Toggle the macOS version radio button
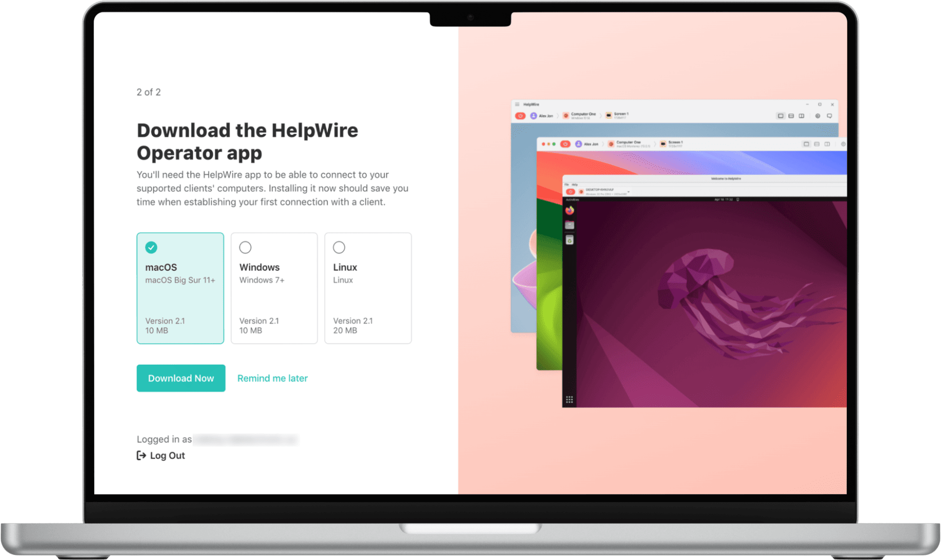Image resolution: width=941 pixels, height=560 pixels. (152, 247)
